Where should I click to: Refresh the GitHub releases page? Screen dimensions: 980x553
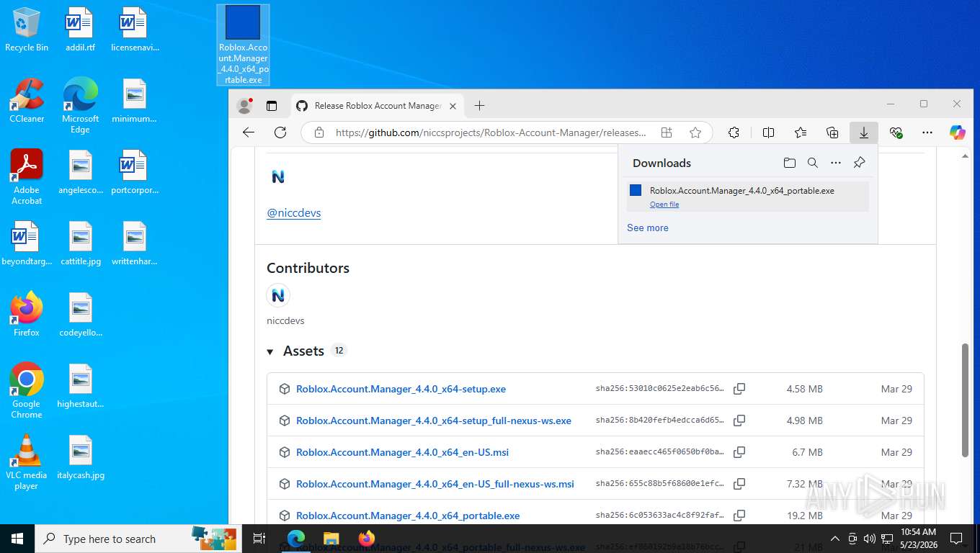[x=280, y=132]
